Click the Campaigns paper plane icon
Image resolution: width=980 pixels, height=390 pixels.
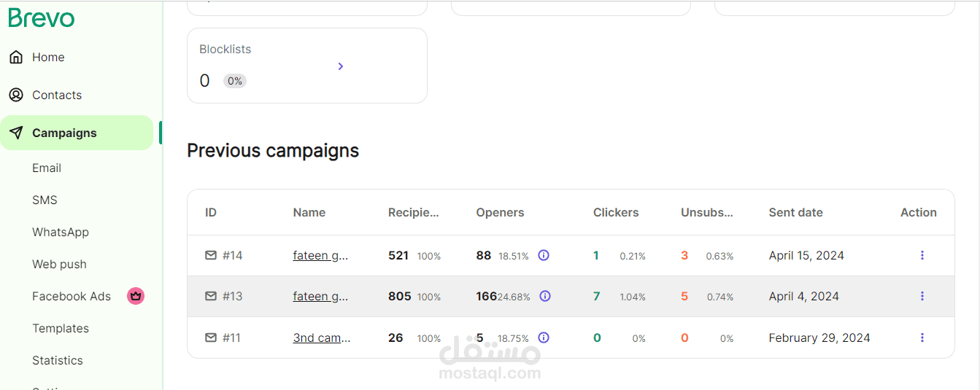coord(16,133)
